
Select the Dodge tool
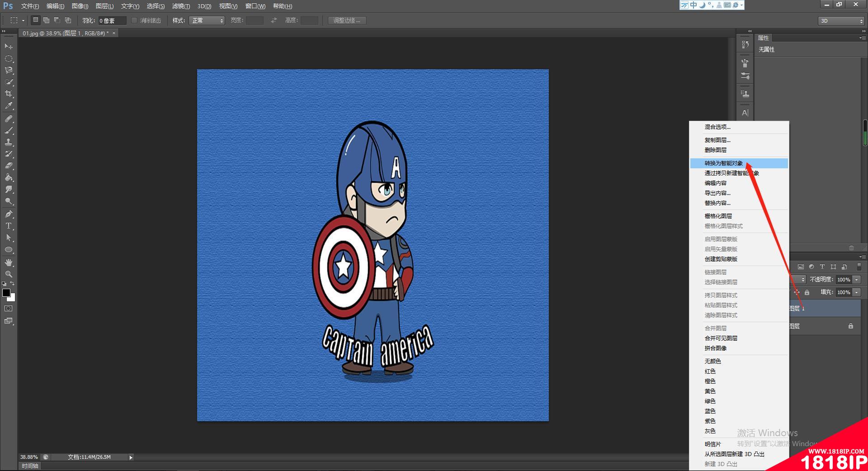(x=9, y=201)
